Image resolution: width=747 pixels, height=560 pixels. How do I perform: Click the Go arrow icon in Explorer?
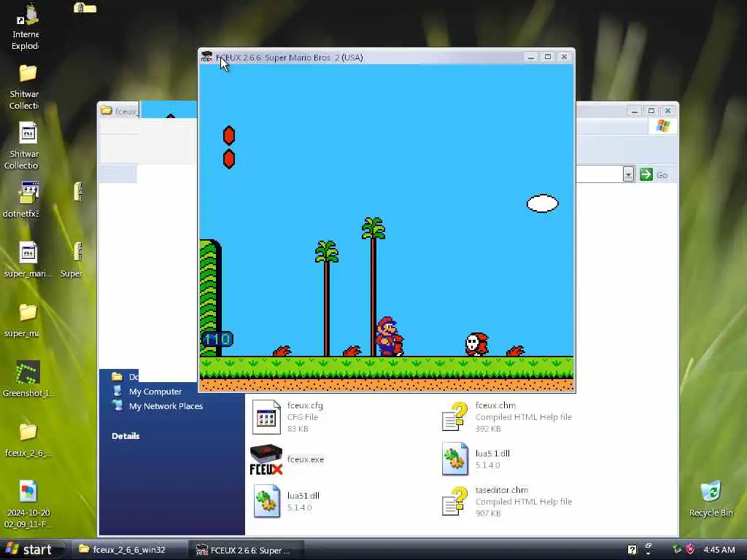646,174
